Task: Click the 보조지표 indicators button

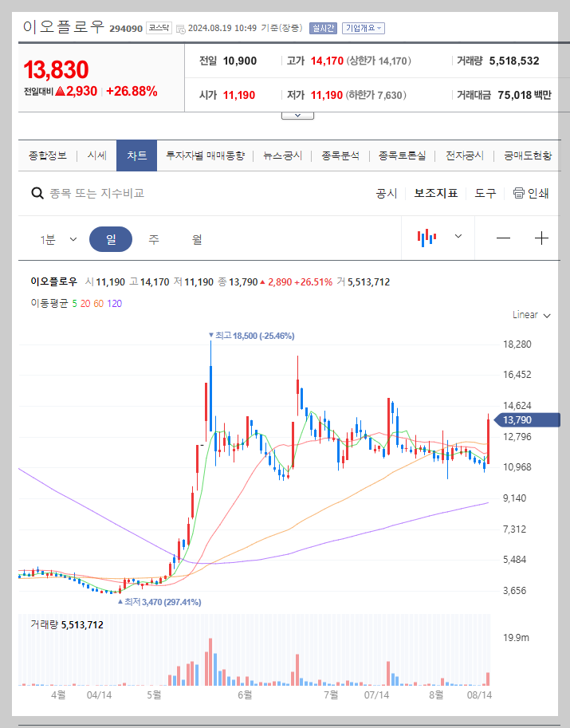Action: [435, 193]
